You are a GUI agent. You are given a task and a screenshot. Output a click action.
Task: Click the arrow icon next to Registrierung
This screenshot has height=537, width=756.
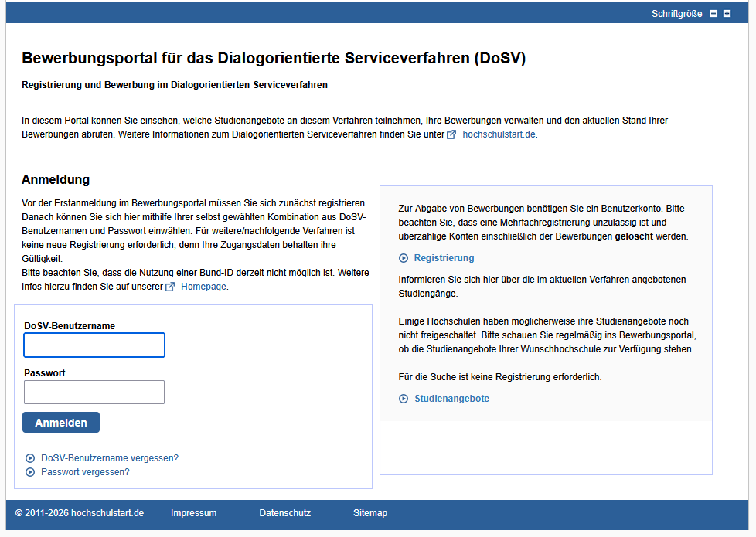point(403,258)
